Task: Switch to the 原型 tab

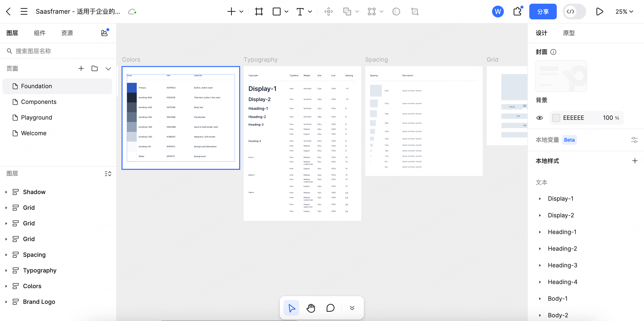Action: click(569, 33)
